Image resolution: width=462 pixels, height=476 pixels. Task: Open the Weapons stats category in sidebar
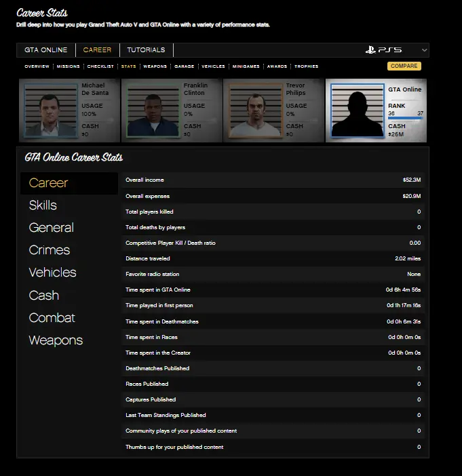pos(56,340)
